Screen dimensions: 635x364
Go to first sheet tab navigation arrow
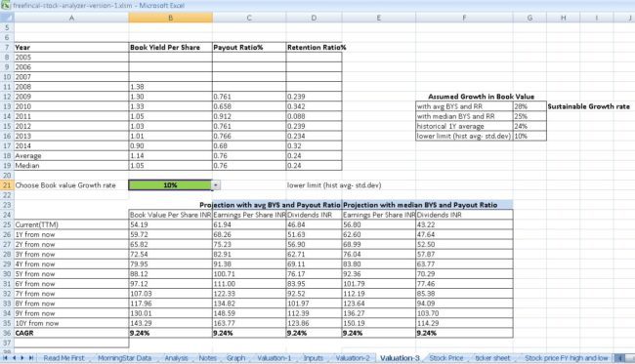tap(5, 358)
